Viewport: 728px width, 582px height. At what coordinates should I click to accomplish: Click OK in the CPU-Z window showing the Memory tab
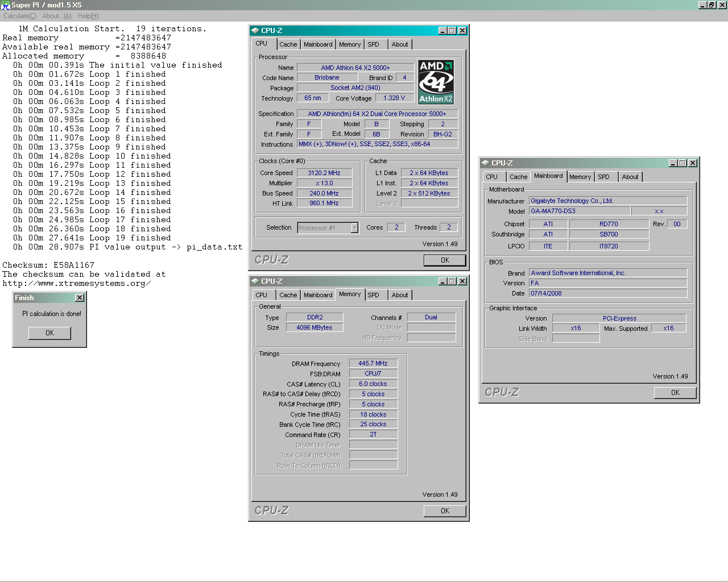coord(445,511)
